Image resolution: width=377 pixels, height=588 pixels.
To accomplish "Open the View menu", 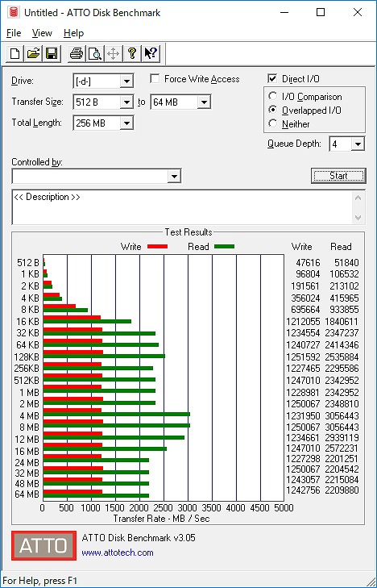I will click(42, 33).
